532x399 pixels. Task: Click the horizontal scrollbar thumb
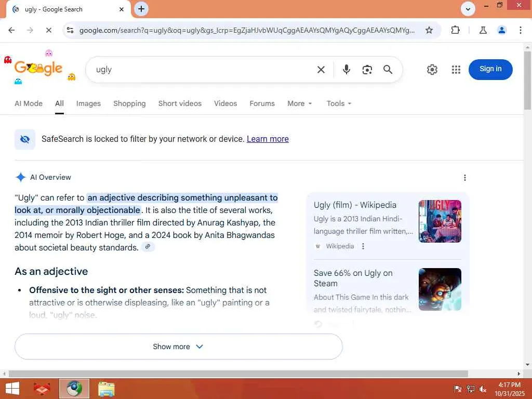pos(238,374)
